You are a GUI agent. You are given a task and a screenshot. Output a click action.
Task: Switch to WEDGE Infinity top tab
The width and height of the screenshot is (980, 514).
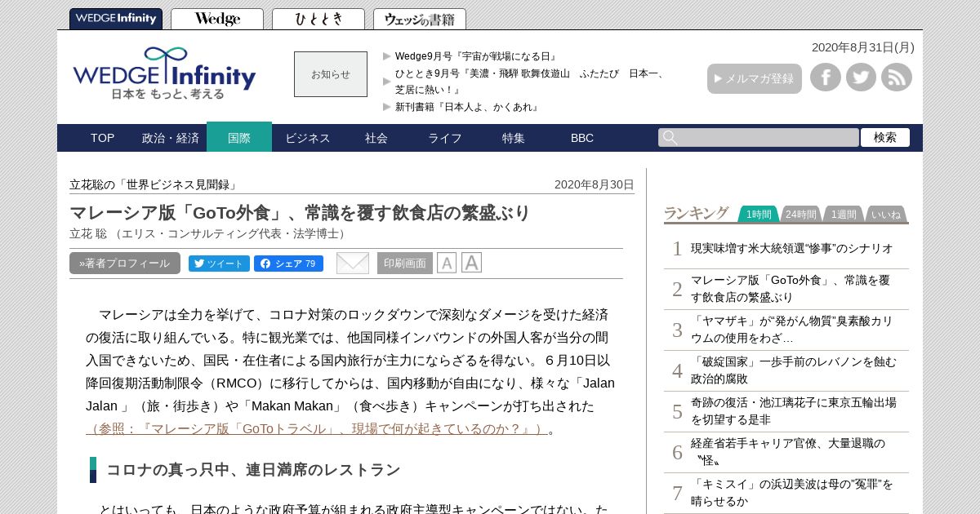point(116,19)
